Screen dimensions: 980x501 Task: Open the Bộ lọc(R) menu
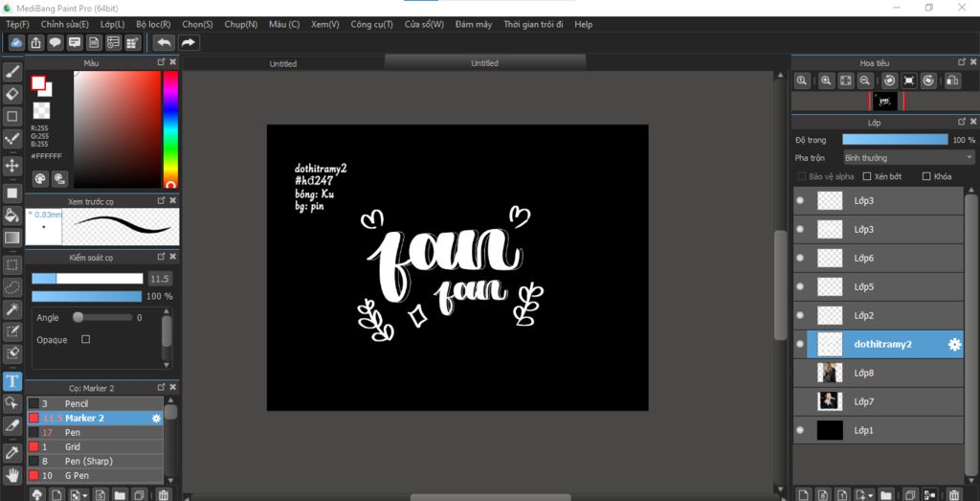point(153,24)
